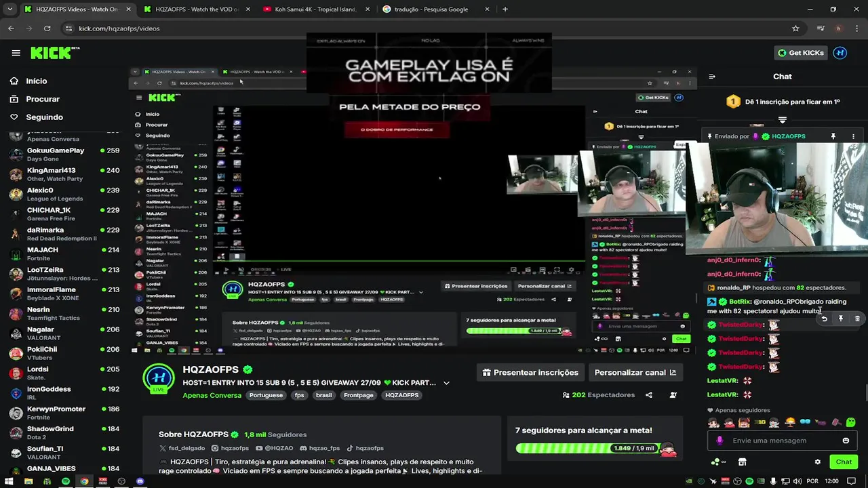Open KingAmari413 channel in sidebar
This screenshot has width=868, height=488.
[63, 174]
